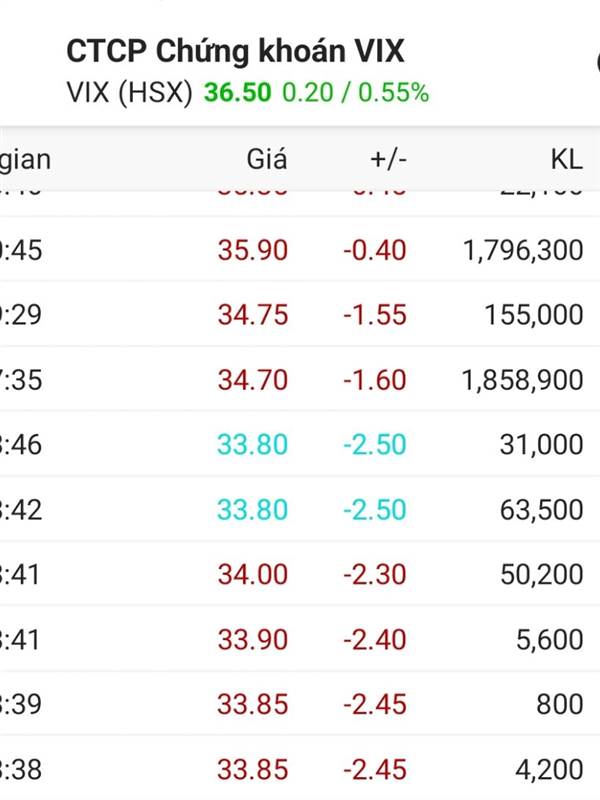Tap the 155,000 volume cell

pyautogui.click(x=534, y=315)
